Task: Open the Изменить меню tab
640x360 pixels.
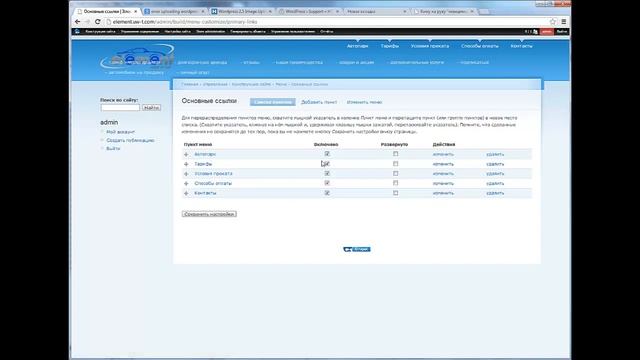Action: point(364,102)
